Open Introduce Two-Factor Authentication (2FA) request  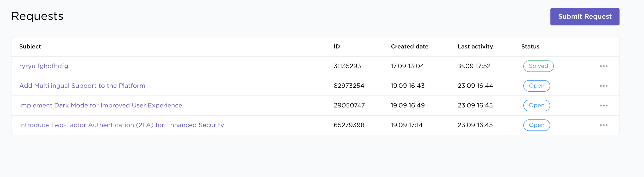(121, 125)
